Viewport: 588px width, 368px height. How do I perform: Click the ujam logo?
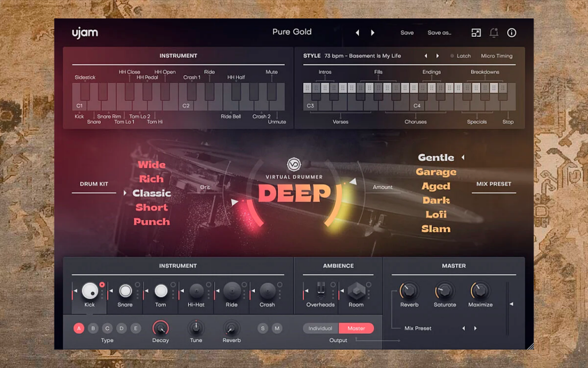[85, 33]
